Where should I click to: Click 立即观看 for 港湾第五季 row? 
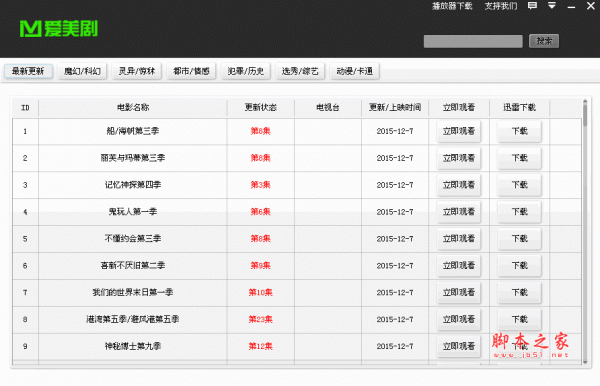459,319
